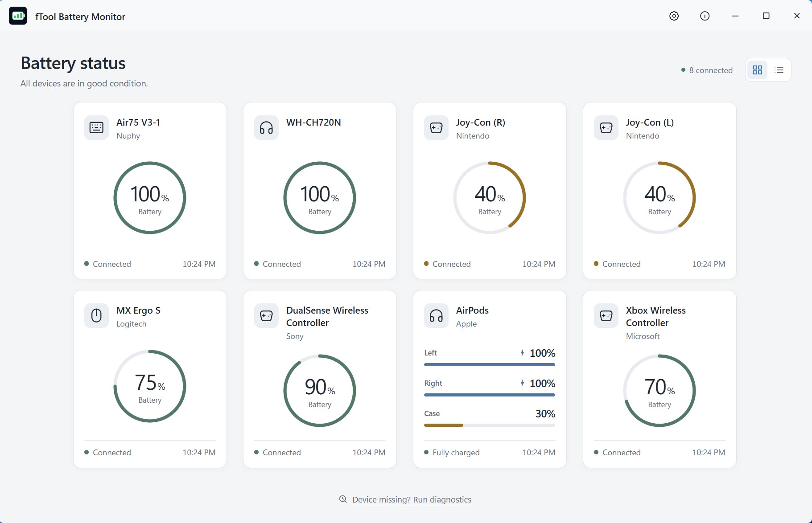This screenshot has width=812, height=523.
Task: Click the MX Ergo S 75% battery ring
Action: [150, 386]
